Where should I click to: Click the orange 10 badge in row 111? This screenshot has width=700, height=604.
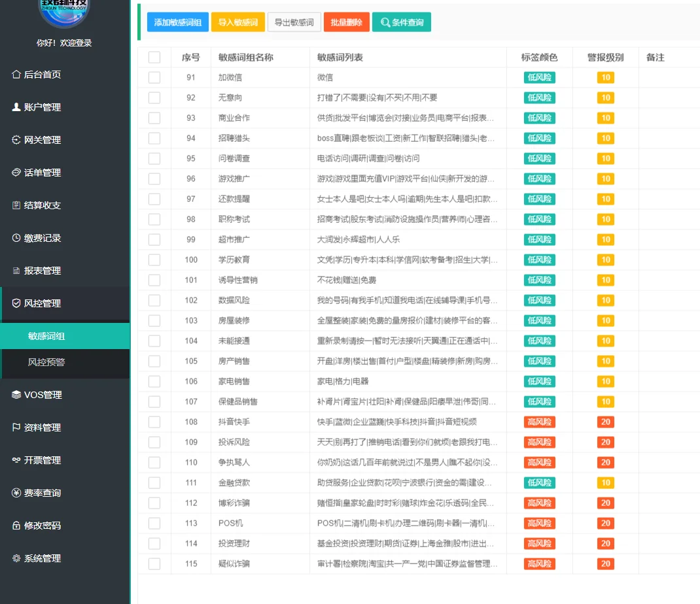point(605,482)
